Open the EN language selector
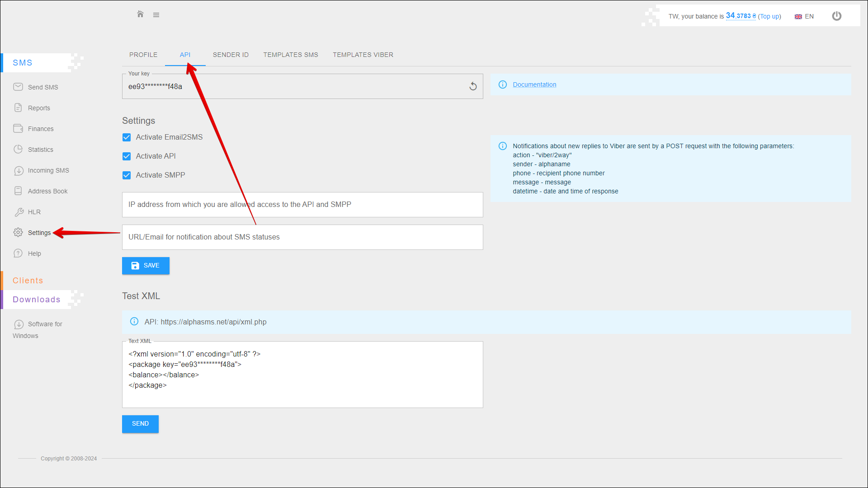Viewport: 868px width, 488px height. click(804, 16)
